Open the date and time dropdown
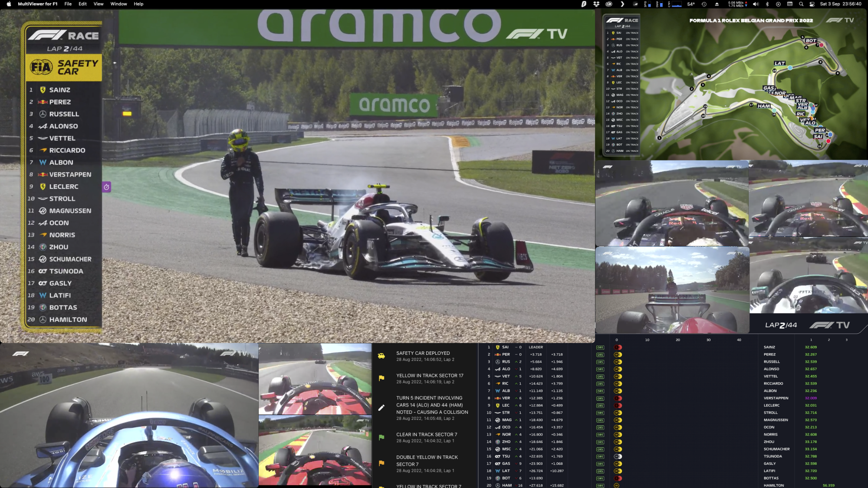This screenshot has width=868, height=488. [840, 4]
